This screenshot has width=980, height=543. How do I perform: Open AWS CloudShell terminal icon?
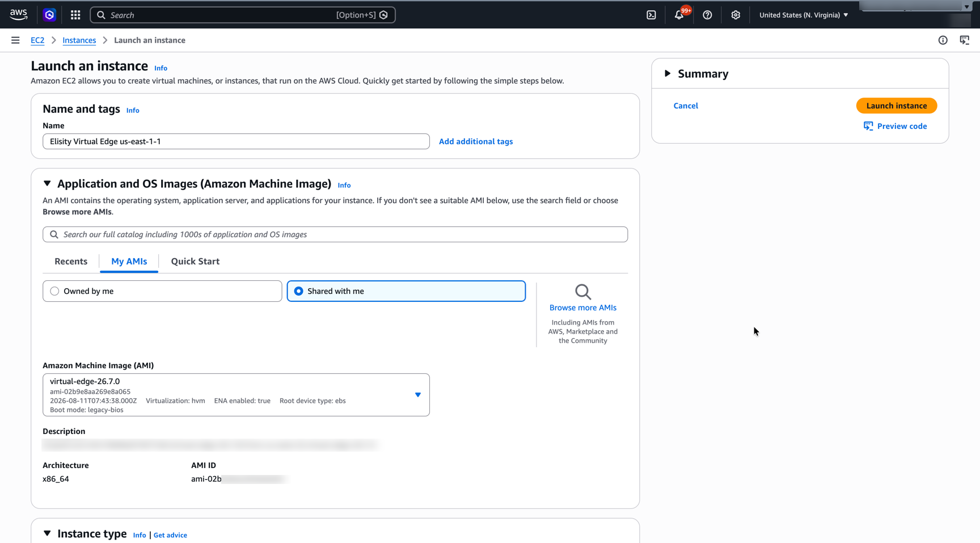(x=651, y=15)
